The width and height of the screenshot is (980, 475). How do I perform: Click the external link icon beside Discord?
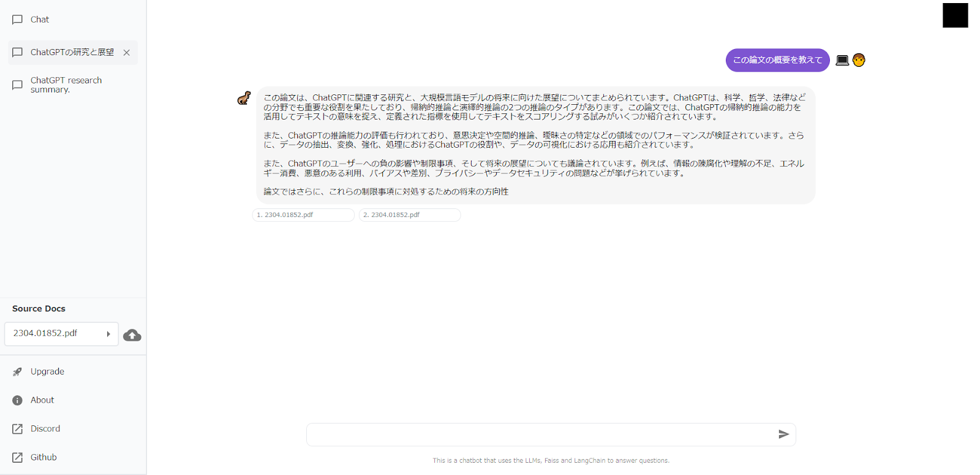pos(18,429)
